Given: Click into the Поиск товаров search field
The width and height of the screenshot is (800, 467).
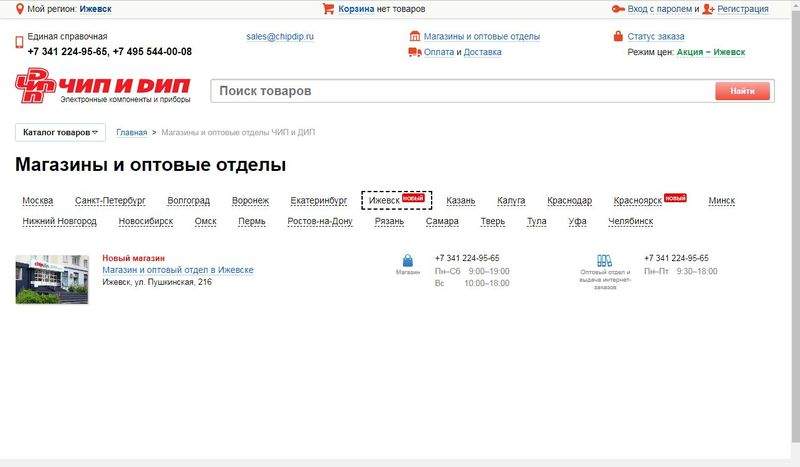Looking at the screenshot, I should coord(462,91).
